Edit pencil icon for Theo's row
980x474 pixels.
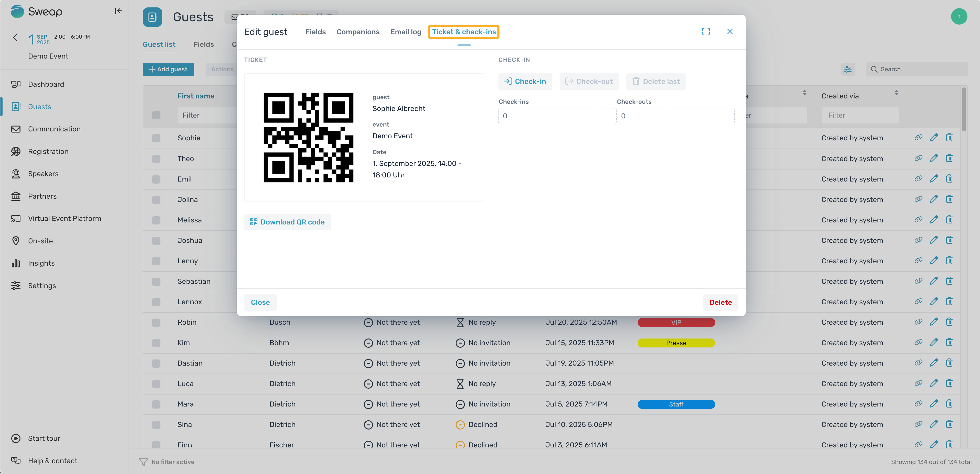(x=934, y=158)
